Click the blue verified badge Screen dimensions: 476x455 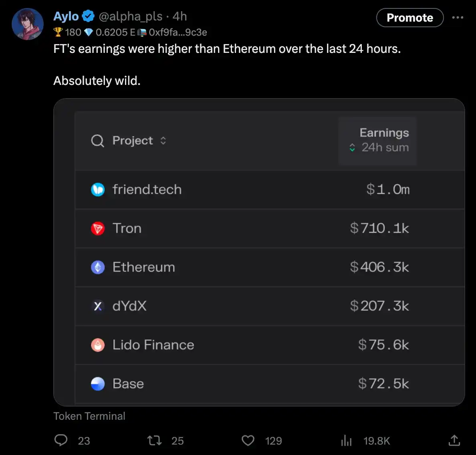tap(88, 16)
